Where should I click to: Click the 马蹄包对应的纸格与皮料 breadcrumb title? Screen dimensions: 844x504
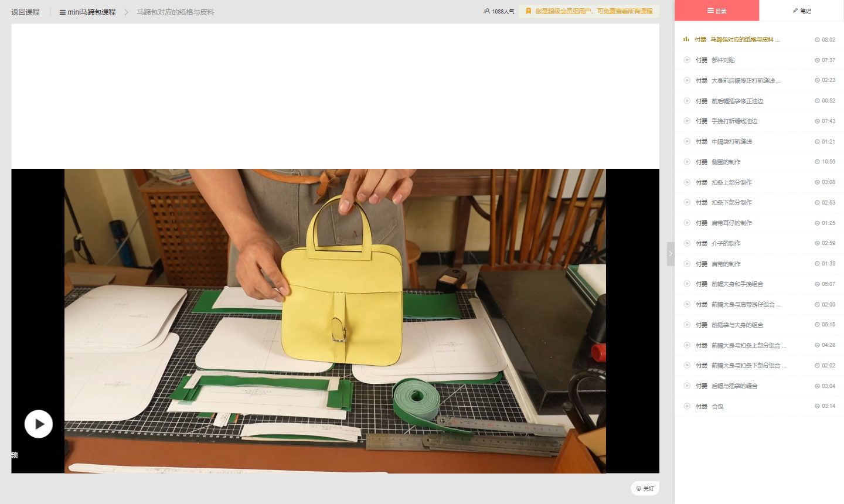(x=175, y=12)
